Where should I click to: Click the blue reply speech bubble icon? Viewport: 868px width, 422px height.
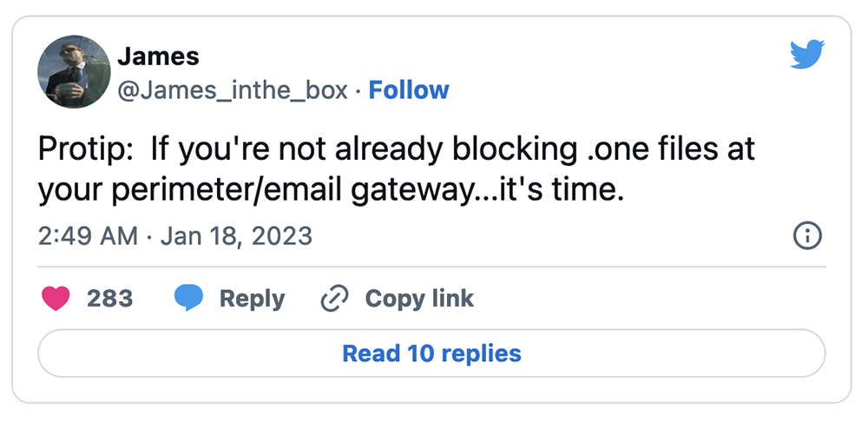coord(188,299)
